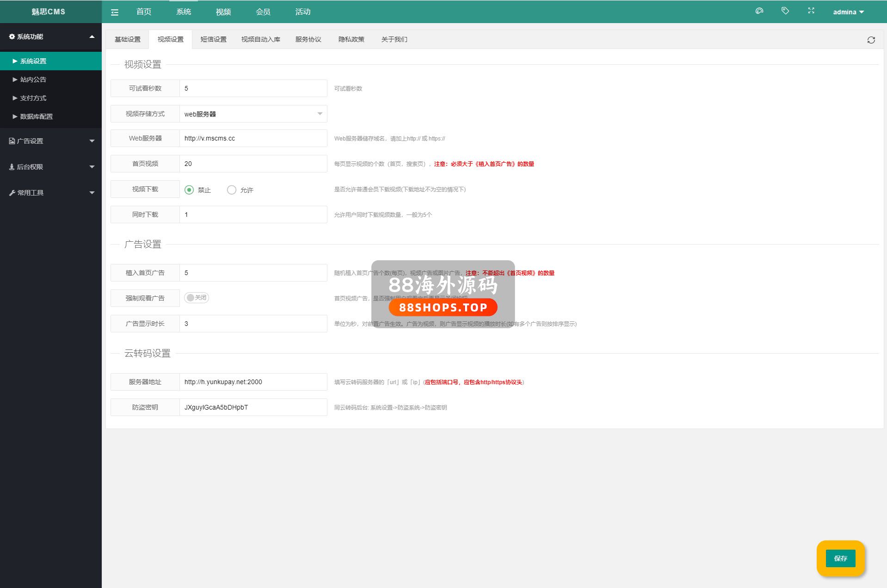Select the 允许 video download radio button
This screenshot has width=887, height=588.
tap(232, 190)
